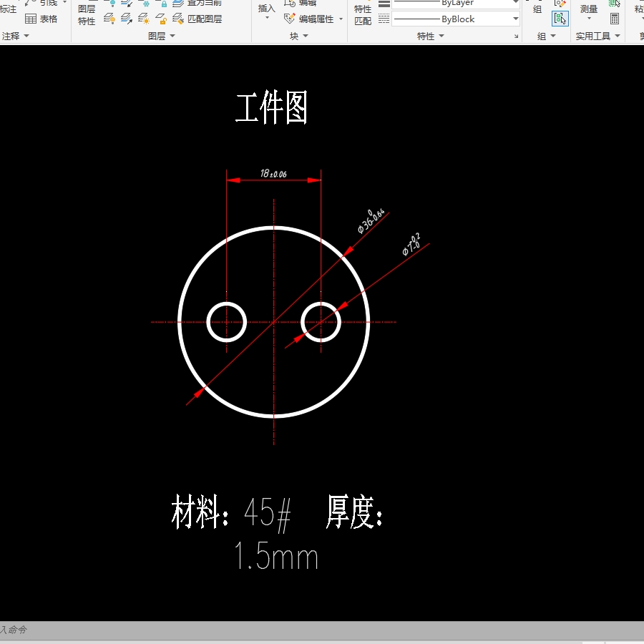Select the 1.5mm thickness text
Viewport: 644px width, 644px height.
(276, 555)
